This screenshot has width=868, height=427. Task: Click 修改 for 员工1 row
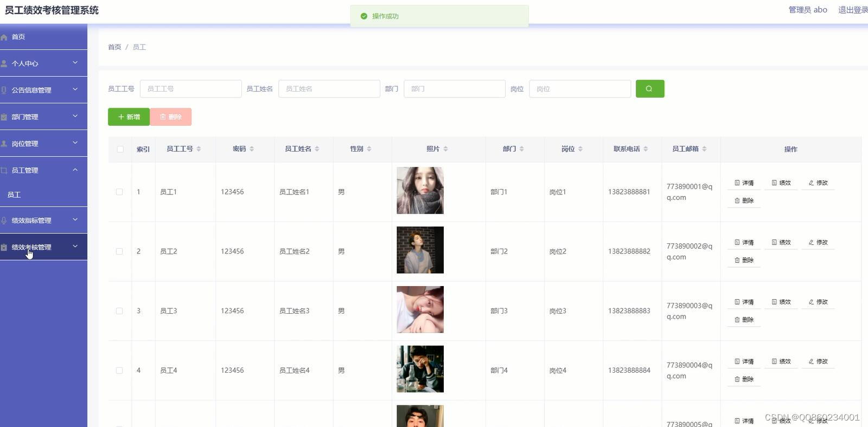point(818,183)
